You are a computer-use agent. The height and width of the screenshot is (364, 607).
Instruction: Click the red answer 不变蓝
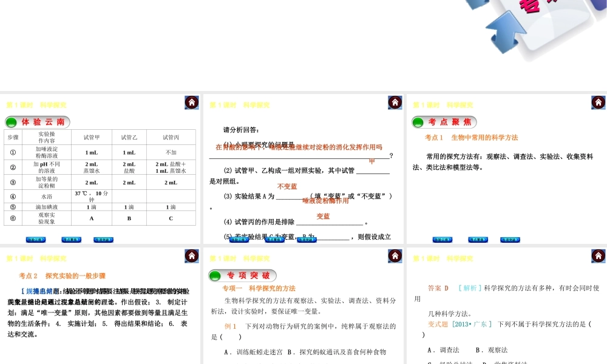coord(287,186)
